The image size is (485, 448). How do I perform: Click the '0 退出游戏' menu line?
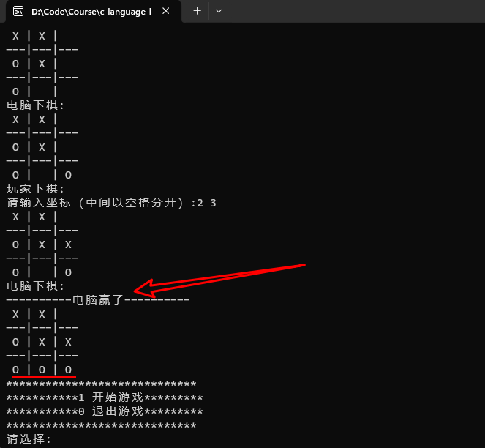pyautogui.click(x=105, y=411)
